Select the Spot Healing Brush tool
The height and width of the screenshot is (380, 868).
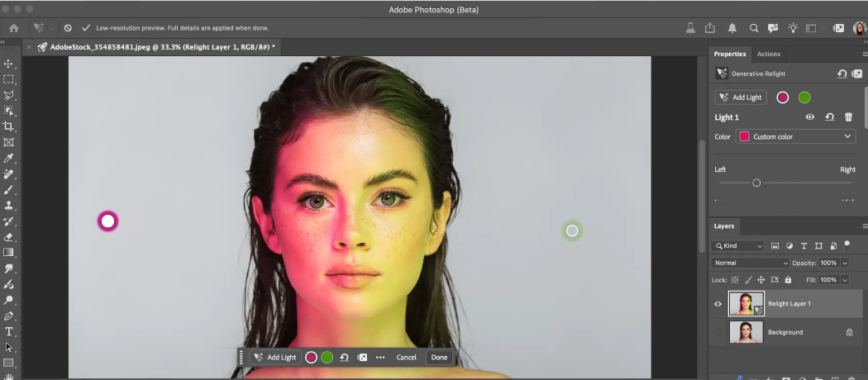click(8, 174)
